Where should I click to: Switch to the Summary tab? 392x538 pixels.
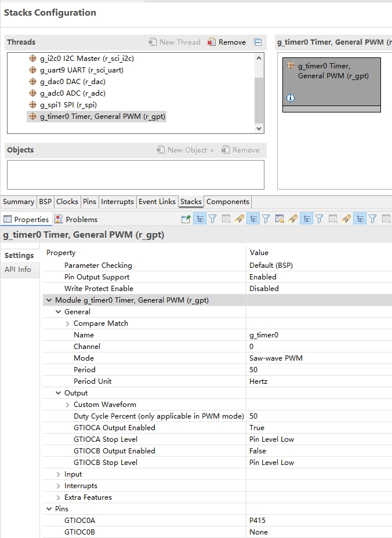[19, 202]
